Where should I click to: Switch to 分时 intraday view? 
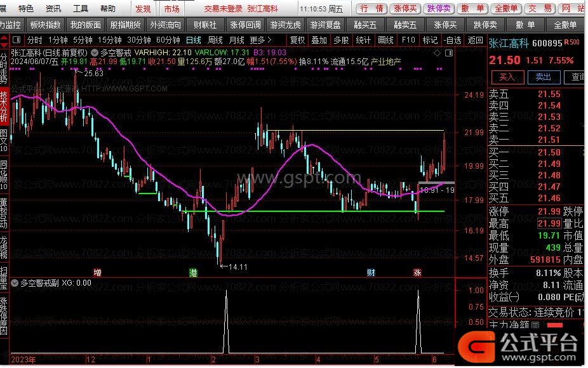34,40
